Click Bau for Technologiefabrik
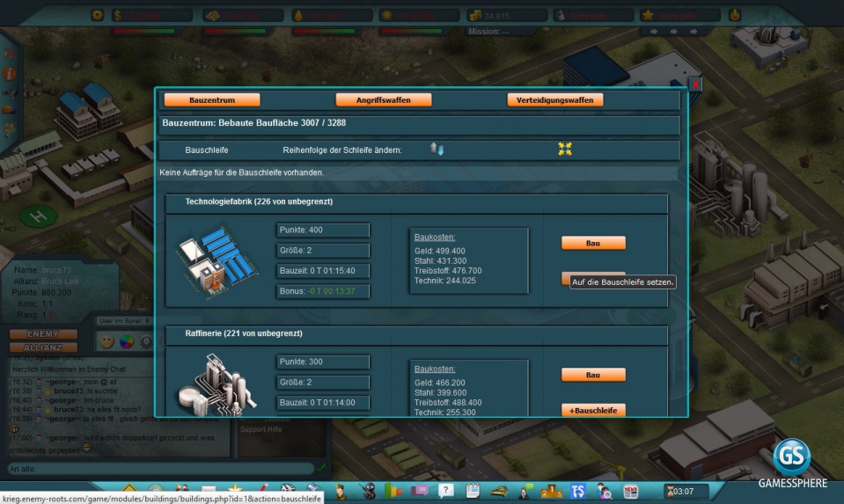 point(593,243)
